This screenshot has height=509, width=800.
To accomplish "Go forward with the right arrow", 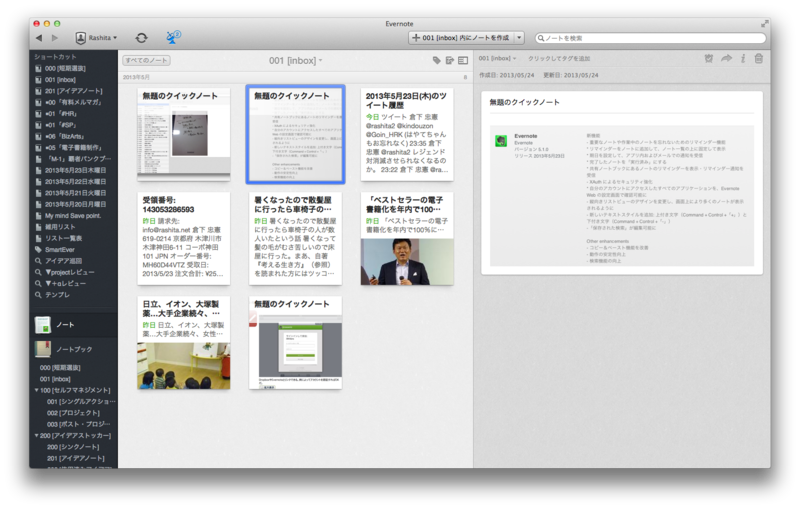I will pyautogui.click(x=55, y=38).
